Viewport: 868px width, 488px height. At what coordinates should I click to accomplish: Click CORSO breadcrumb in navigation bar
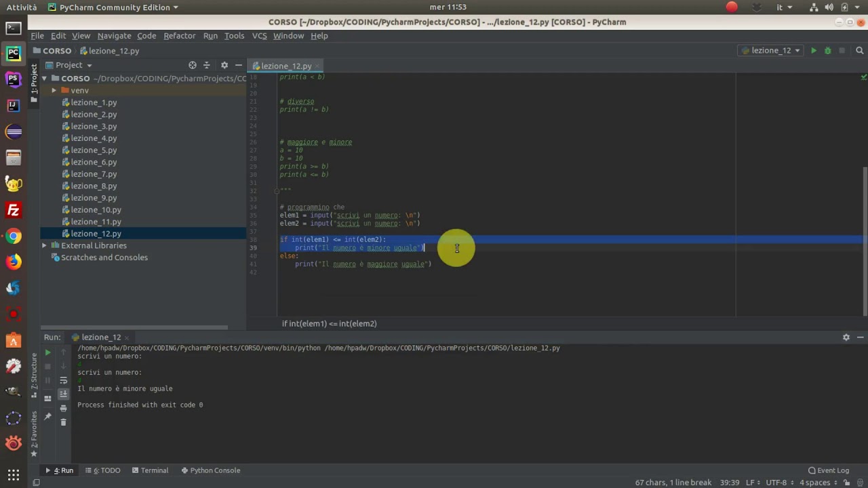coord(51,51)
